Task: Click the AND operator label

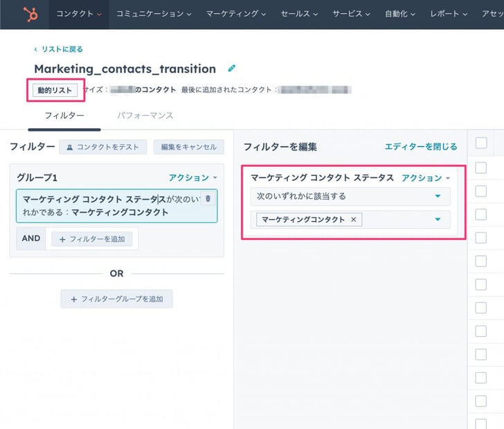Action: (31, 238)
